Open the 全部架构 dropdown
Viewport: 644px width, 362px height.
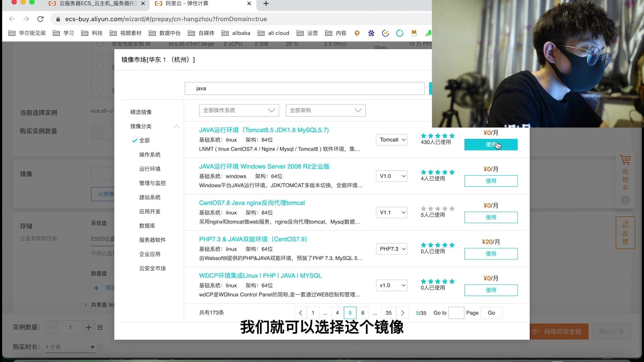[325, 110]
